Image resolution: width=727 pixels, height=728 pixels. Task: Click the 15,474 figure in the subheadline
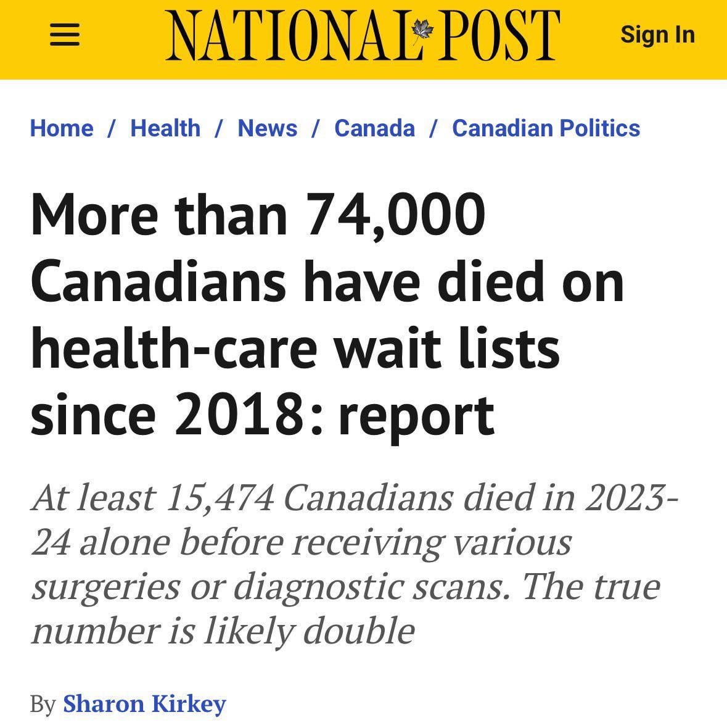click(219, 498)
